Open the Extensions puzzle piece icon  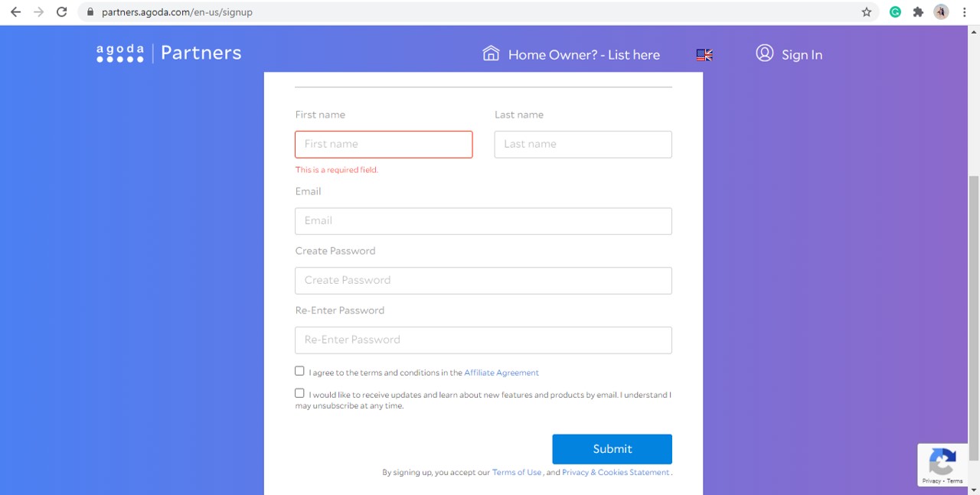point(918,12)
